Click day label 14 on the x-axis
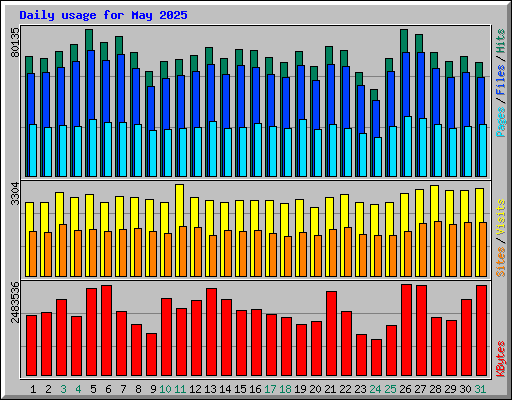The height and width of the screenshot is (400, 512). [x=225, y=389]
